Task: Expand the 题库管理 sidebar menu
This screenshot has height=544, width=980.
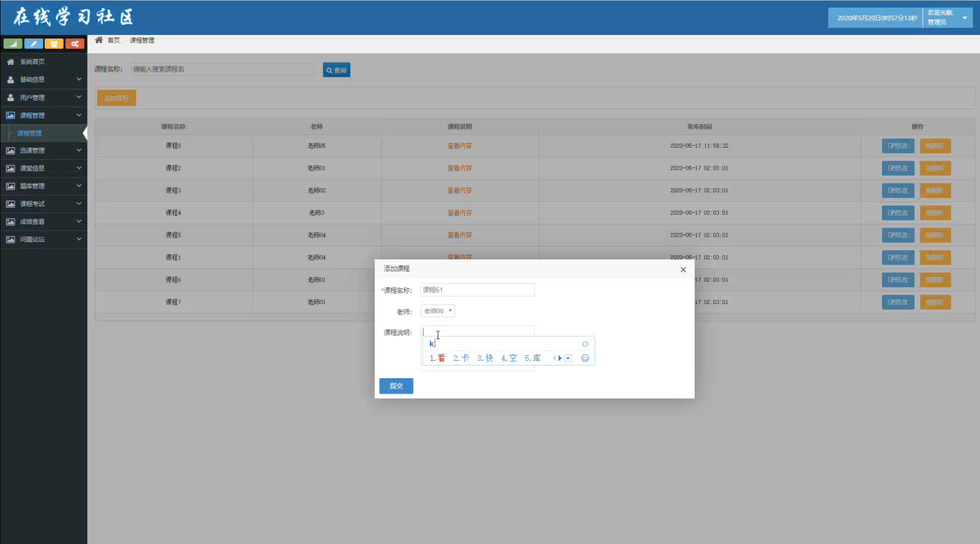Action: [x=44, y=186]
